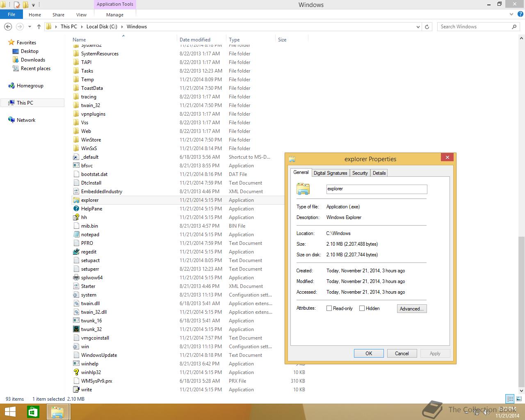This screenshot has width=525, height=420.
Task: Click the explorer filename field in Properties
Action: click(377, 189)
